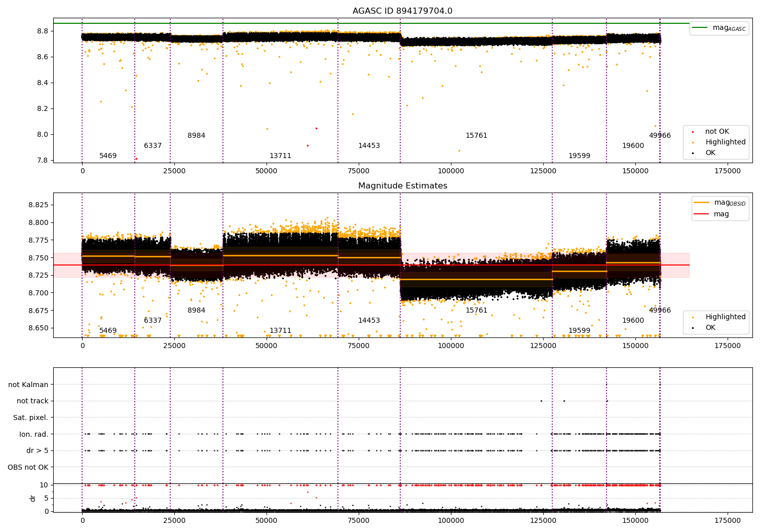Click the 'Ion. rad.' axis label
Viewport: 760px width, 532px height.
[34, 434]
